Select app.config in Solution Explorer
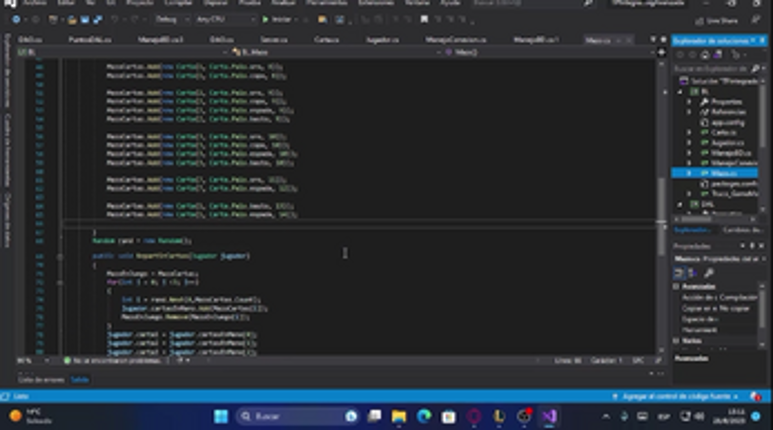 click(x=728, y=122)
